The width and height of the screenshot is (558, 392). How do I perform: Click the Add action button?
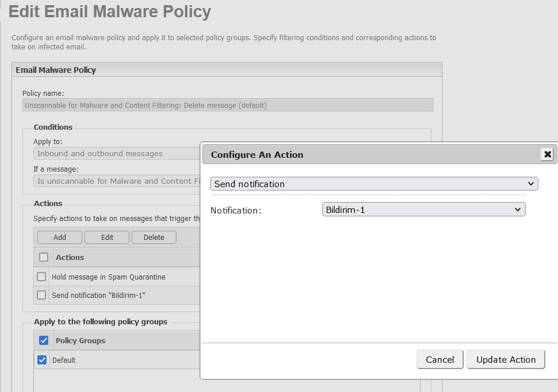tap(60, 237)
